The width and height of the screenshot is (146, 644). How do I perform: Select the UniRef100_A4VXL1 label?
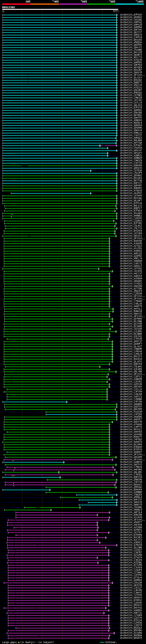coord(131,309)
